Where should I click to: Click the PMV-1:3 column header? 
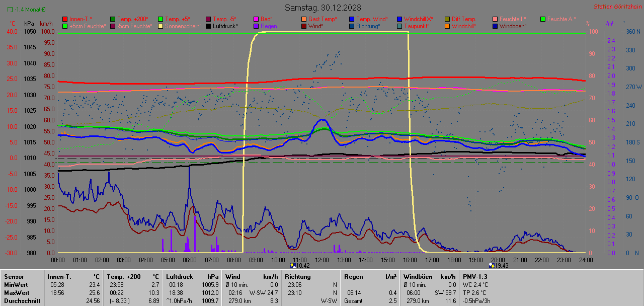[475, 276]
